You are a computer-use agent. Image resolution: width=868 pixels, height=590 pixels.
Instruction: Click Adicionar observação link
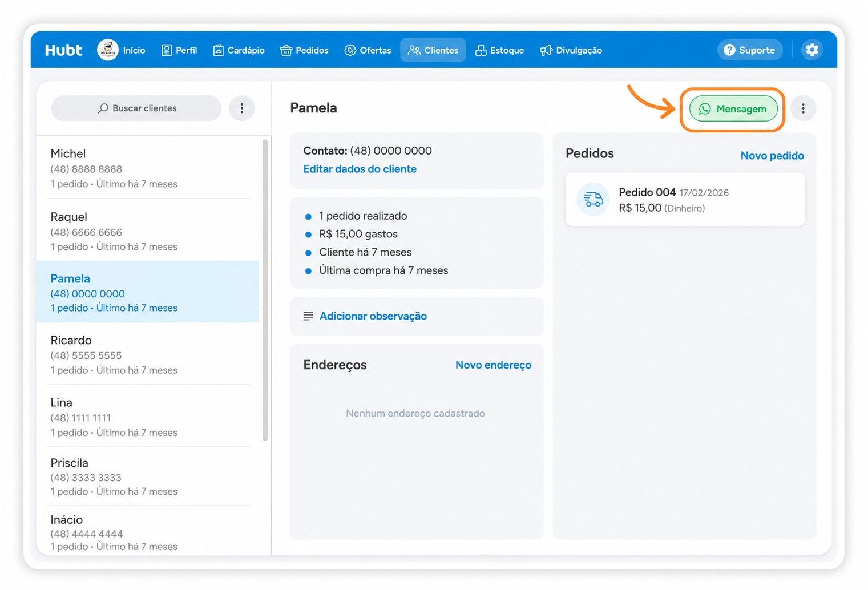373,316
